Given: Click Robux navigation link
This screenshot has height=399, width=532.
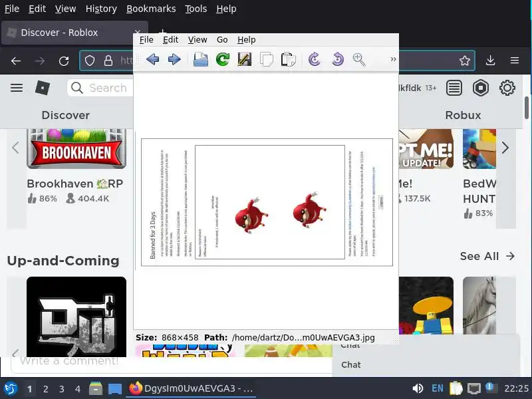Looking at the screenshot, I should (x=463, y=115).
